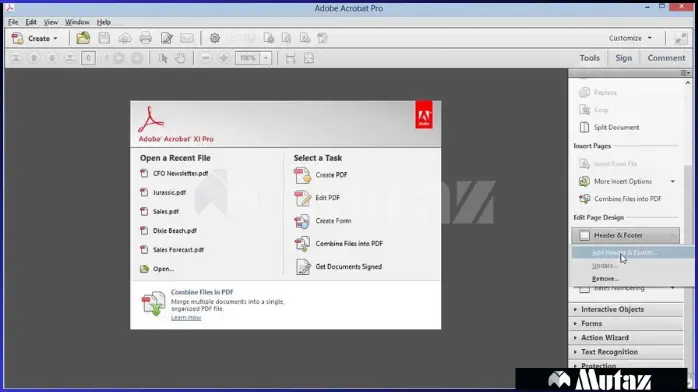Choose Remove... from Header & Footer menu
Viewport: 698px width, 392px height.
(x=632, y=279)
